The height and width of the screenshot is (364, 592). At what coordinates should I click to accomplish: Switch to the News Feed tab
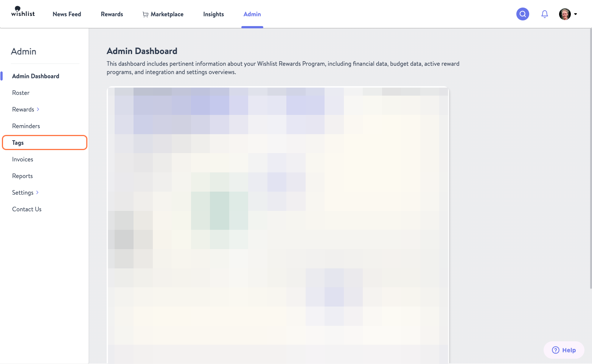67,14
